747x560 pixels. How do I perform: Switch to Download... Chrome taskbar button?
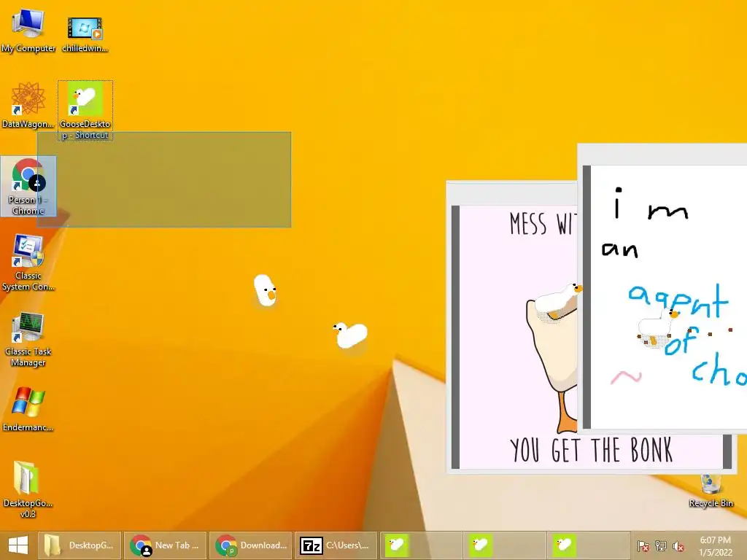tap(250, 545)
